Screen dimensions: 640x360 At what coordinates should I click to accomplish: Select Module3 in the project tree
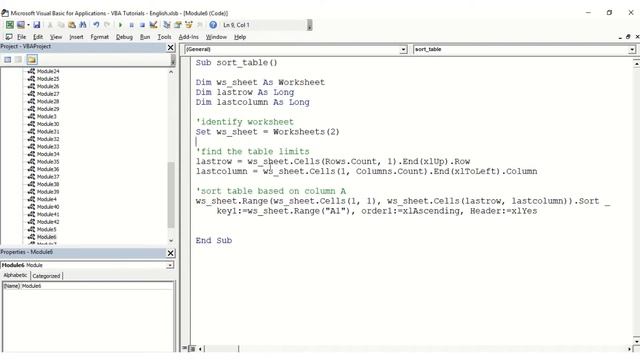click(x=47, y=116)
